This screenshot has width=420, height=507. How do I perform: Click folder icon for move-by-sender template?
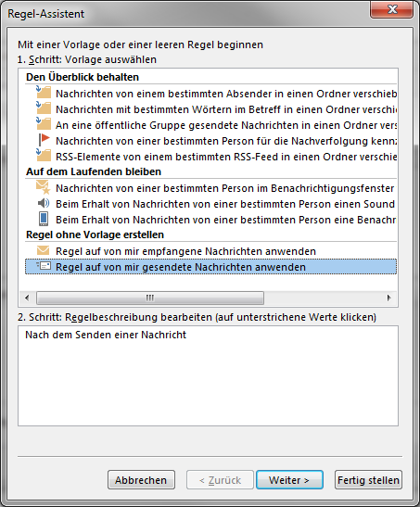tap(44, 92)
